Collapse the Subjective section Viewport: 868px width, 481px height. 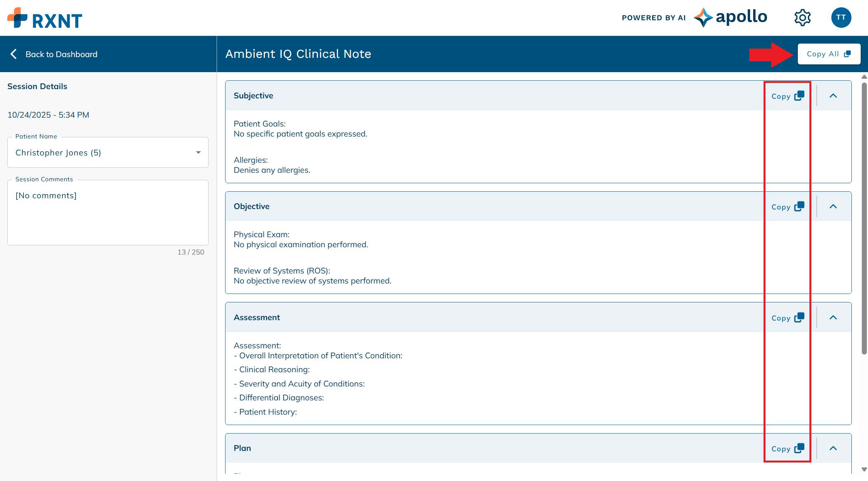point(833,96)
